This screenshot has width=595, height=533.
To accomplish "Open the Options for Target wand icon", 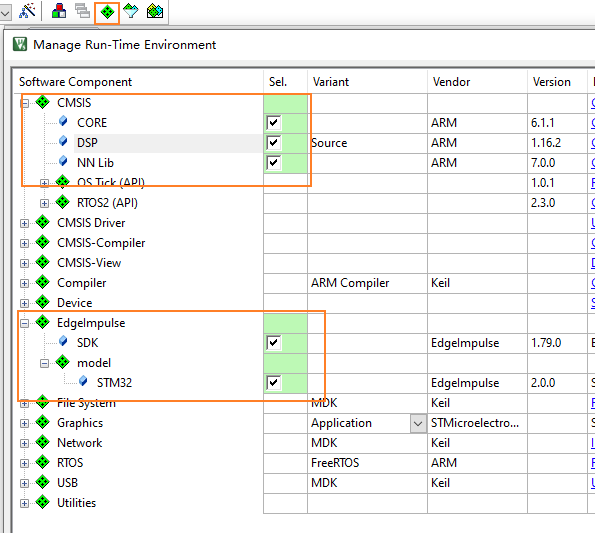I will tap(27, 11).
